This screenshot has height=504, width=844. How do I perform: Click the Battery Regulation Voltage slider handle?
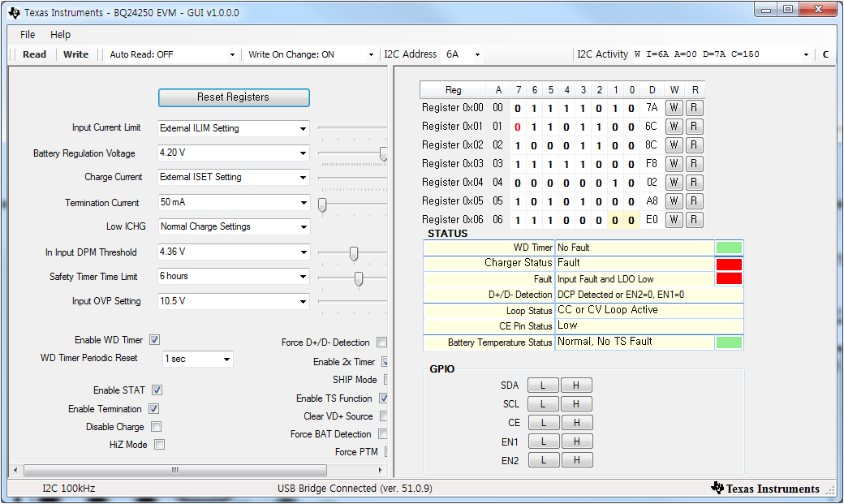click(383, 153)
